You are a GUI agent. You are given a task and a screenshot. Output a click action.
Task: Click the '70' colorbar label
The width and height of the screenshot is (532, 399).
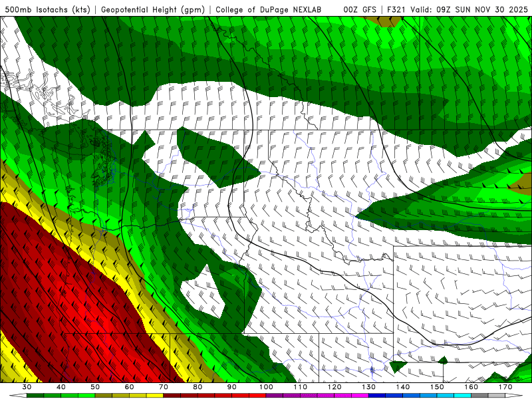click(x=164, y=387)
